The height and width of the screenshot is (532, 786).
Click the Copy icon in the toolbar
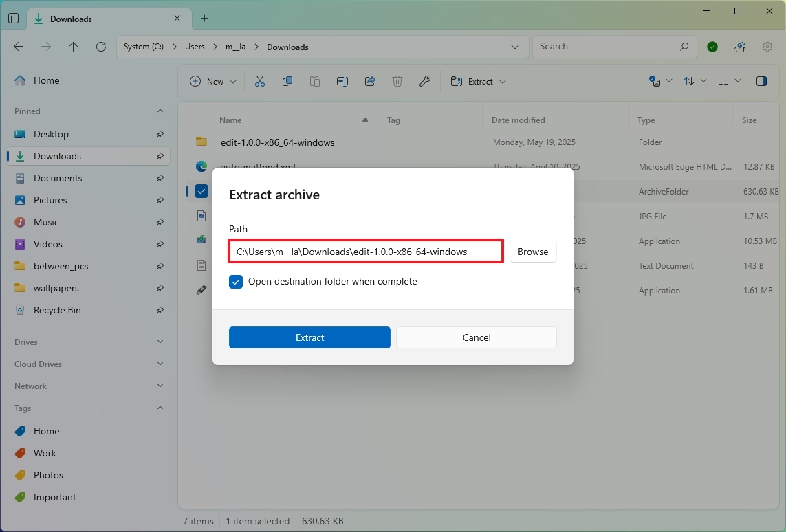[287, 81]
